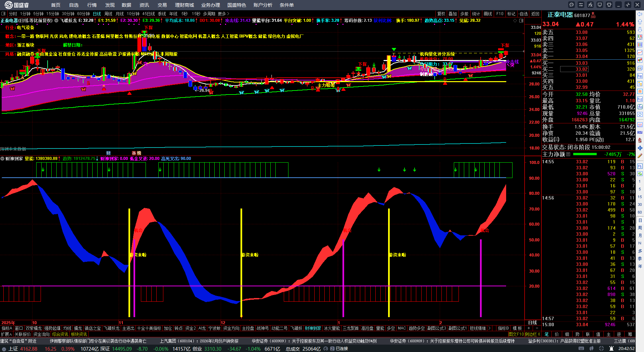Open the f(x) function sidebar icon
This screenshot has height=352, width=644.
tap(640, 107)
